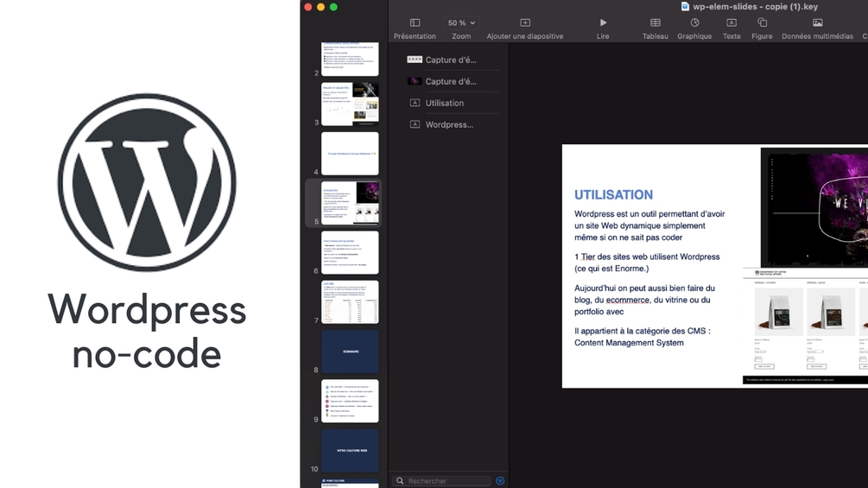Select slide 9 thumbnail
868x488 pixels.
(350, 401)
